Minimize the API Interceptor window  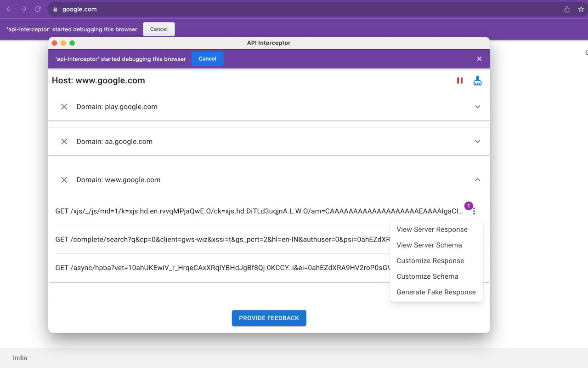63,43
